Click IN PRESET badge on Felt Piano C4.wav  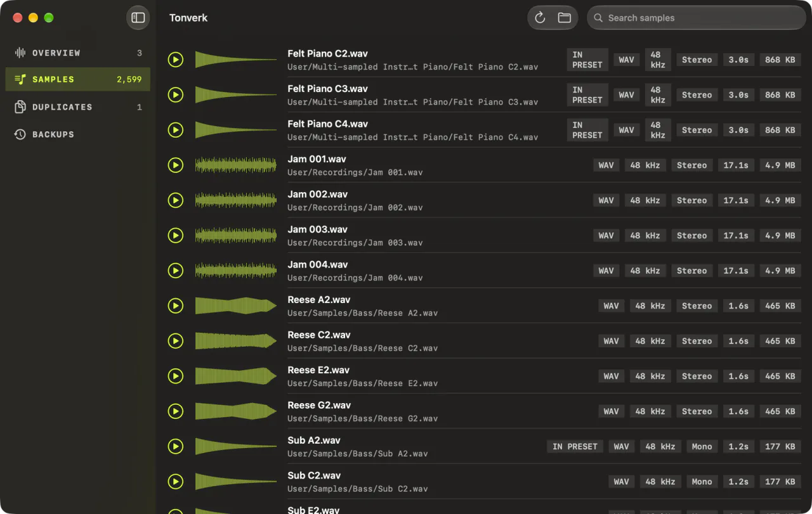[587, 130]
